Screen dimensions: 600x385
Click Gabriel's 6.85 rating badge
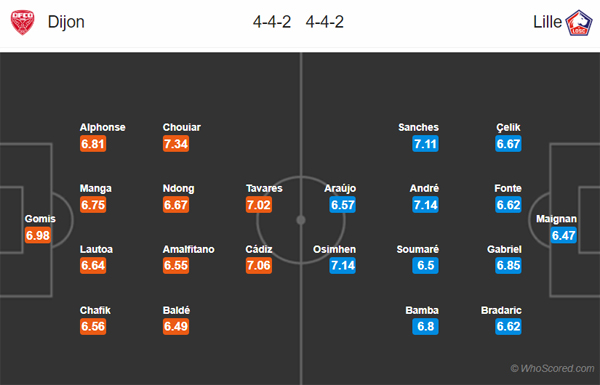[508, 265]
